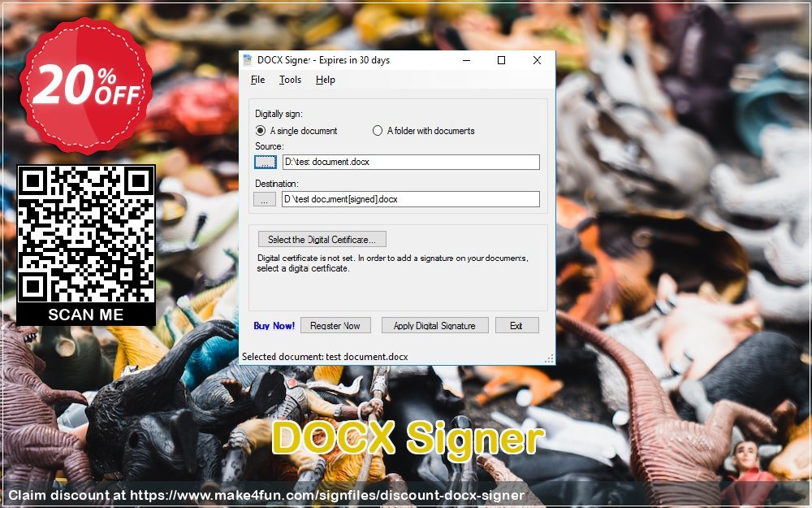Open the Tools menu
This screenshot has height=508, width=812.
tap(290, 80)
